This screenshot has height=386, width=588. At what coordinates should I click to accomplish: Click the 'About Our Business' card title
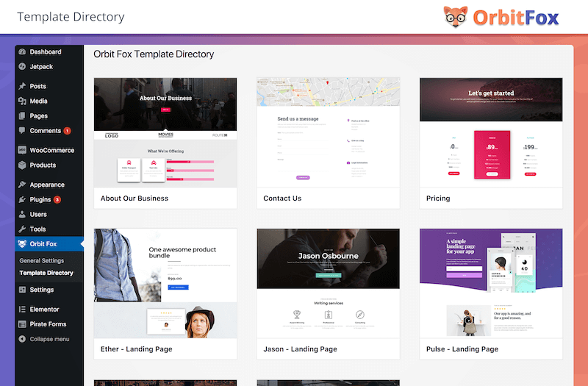pos(135,198)
